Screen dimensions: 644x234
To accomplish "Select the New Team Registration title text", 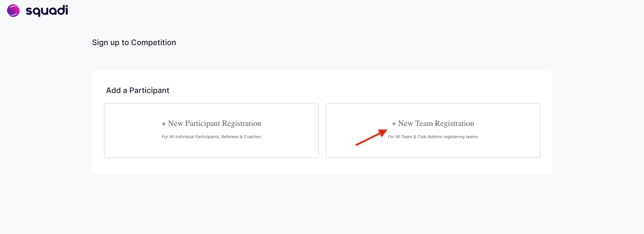I will pos(436,123).
